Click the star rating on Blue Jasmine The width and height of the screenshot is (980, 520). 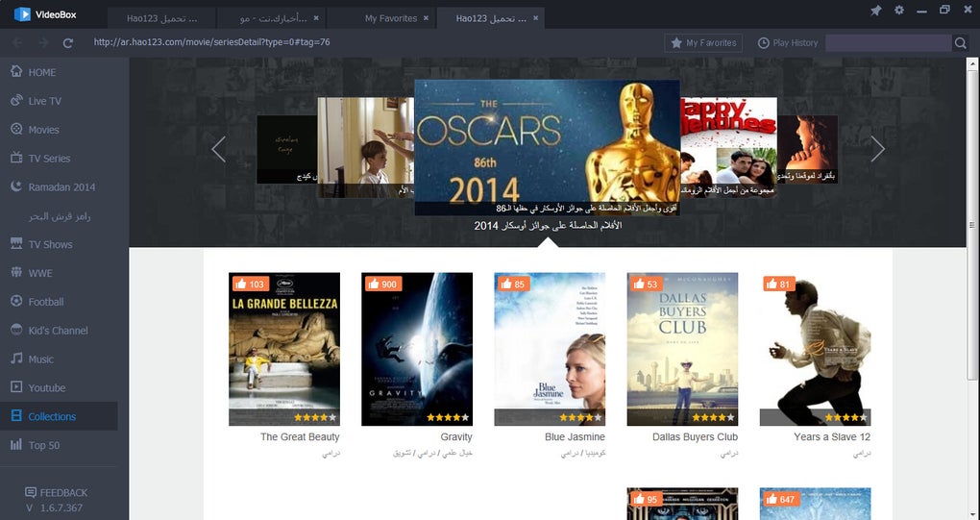[x=580, y=417]
